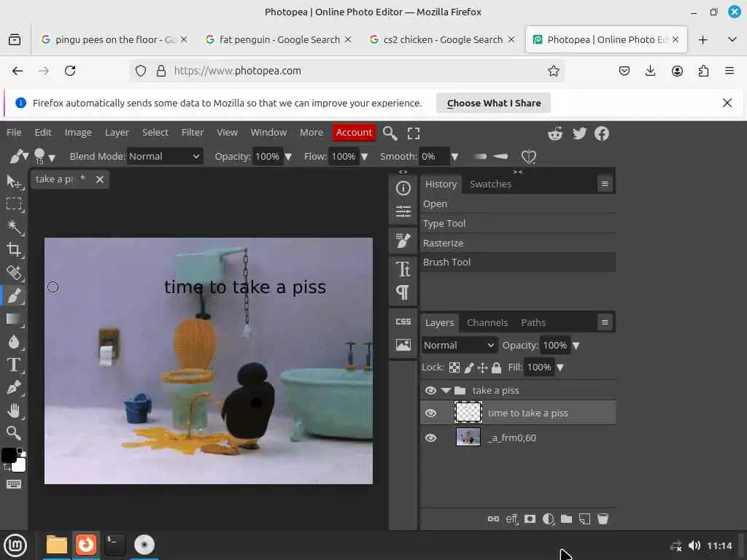
Task: Open the Info panel icon
Action: [x=403, y=189]
